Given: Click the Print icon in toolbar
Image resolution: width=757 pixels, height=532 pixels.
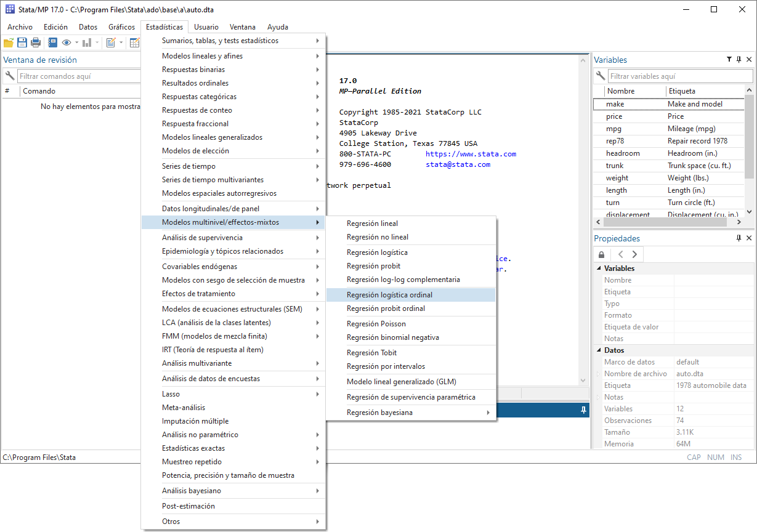Looking at the screenshot, I should click(x=36, y=42).
